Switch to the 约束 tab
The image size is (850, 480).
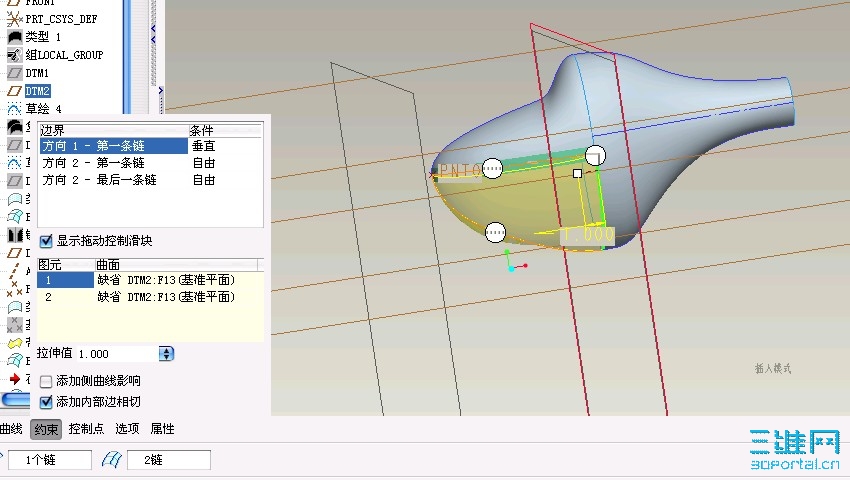pyautogui.click(x=46, y=429)
